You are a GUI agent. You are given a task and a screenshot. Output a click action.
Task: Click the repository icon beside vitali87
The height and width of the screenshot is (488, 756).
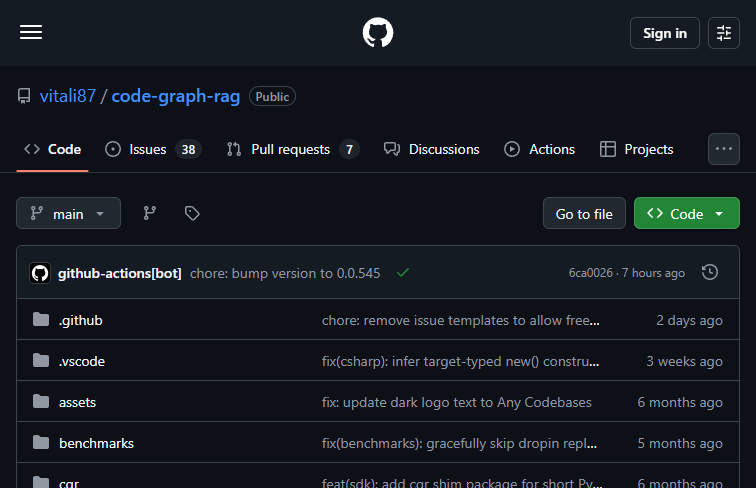(x=24, y=96)
